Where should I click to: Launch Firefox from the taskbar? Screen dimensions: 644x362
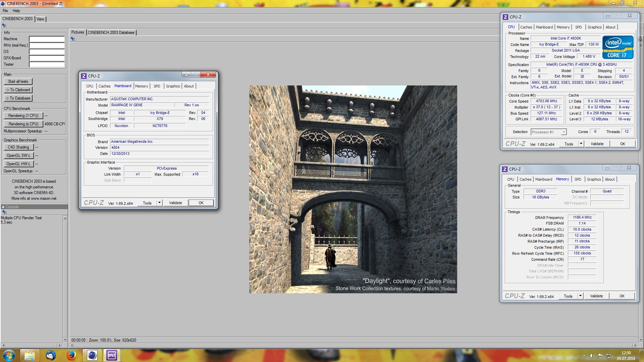point(71,355)
